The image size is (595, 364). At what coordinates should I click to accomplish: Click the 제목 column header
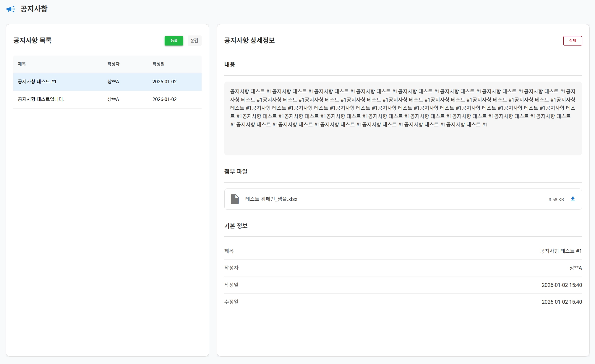click(22, 64)
